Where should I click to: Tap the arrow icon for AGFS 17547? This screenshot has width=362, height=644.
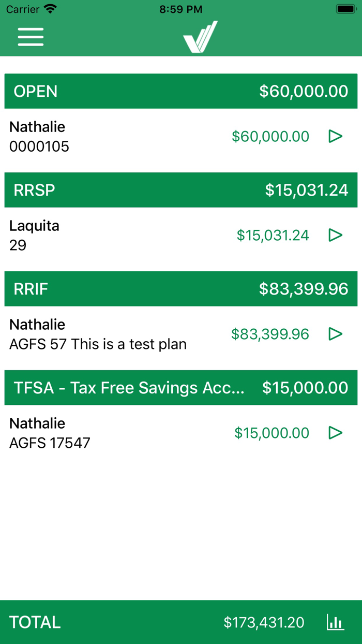[336, 433]
